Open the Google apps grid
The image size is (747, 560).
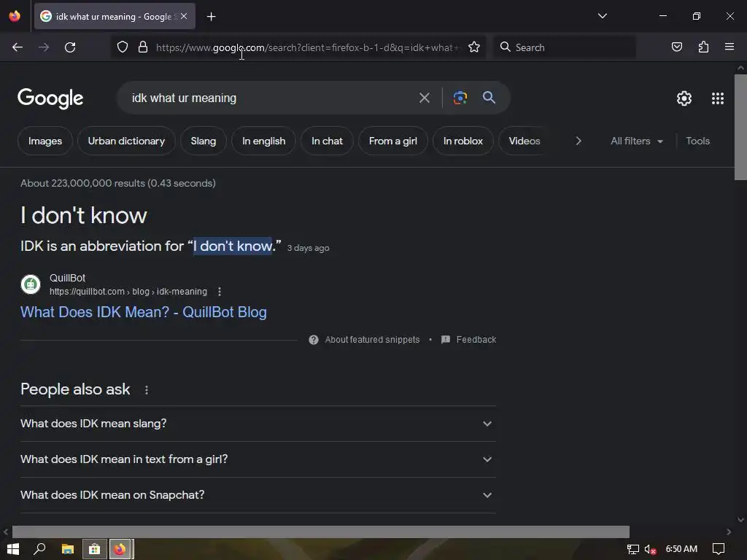point(718,98)
